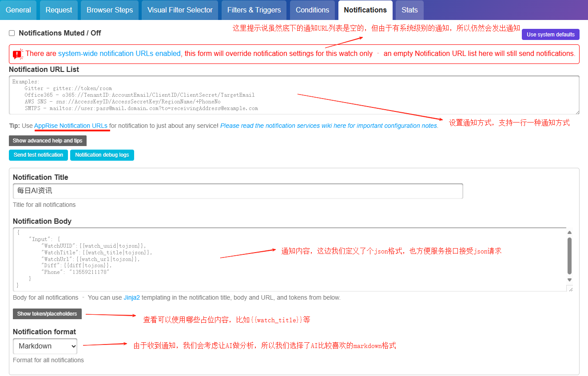This screenshot has height=376, width=588.
Task: Focus the Notification Title input field
Action: 238,191
